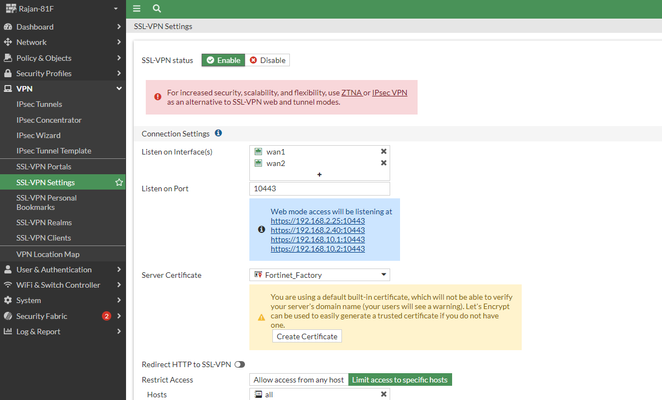This screenshot has width=662, height=400.
Task: Favorite SSL-VPN Settings with star icon
Action: pyautogui.click(x=120, y=182)
